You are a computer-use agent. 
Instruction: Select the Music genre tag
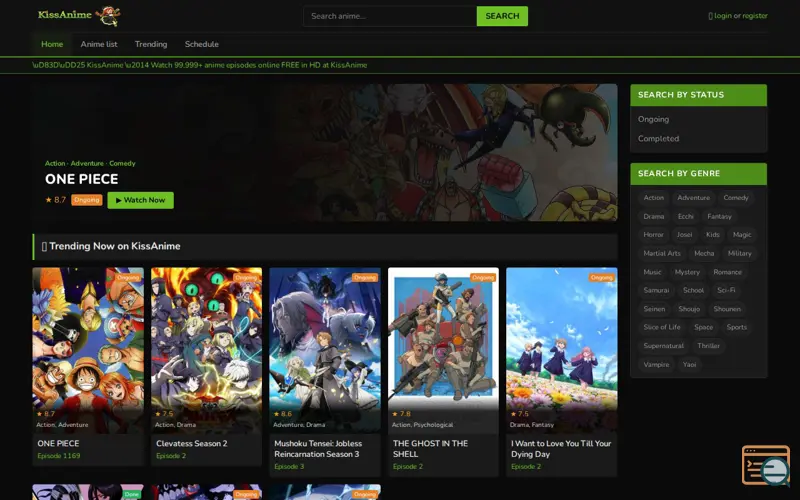tap(652, 272)
